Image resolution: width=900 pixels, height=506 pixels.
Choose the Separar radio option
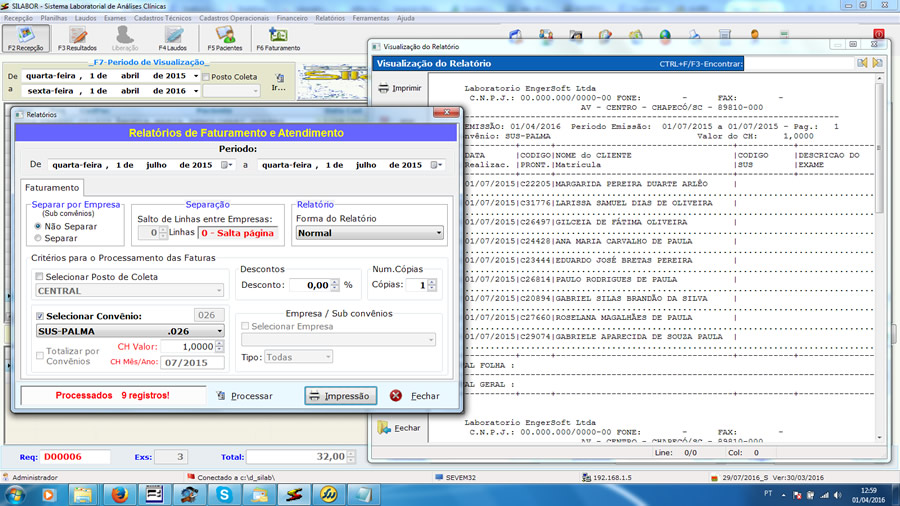tap(39, 238)
